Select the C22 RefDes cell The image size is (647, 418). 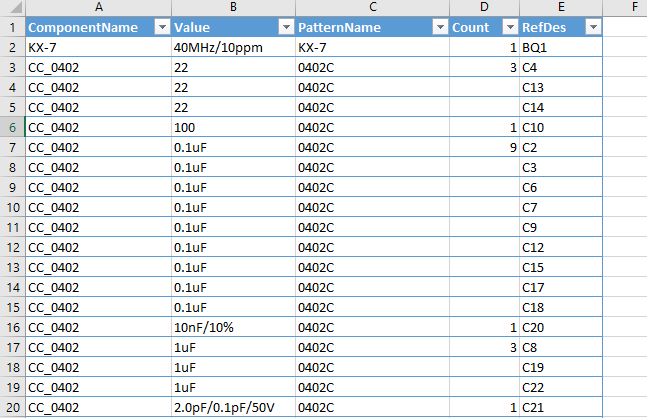[x=561, y=387]
